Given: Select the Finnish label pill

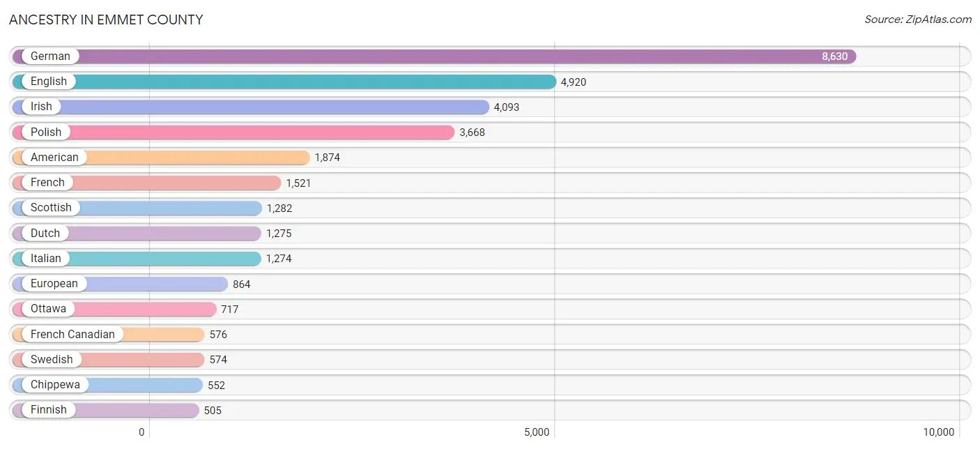Looking at the screenshot, I should point(49,410).
